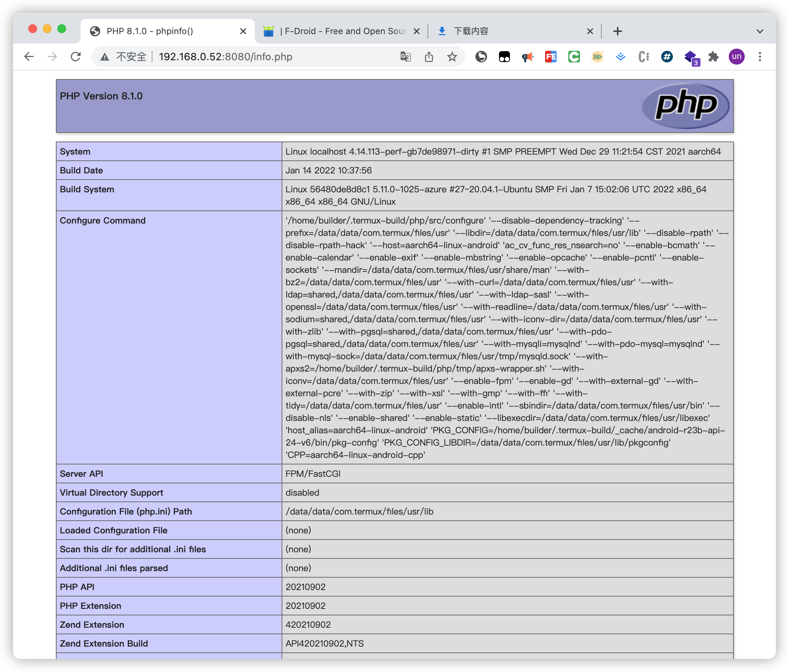789x672 pixels.
Task: Open the blue chevrons extension icon
Action: point(620,56)
